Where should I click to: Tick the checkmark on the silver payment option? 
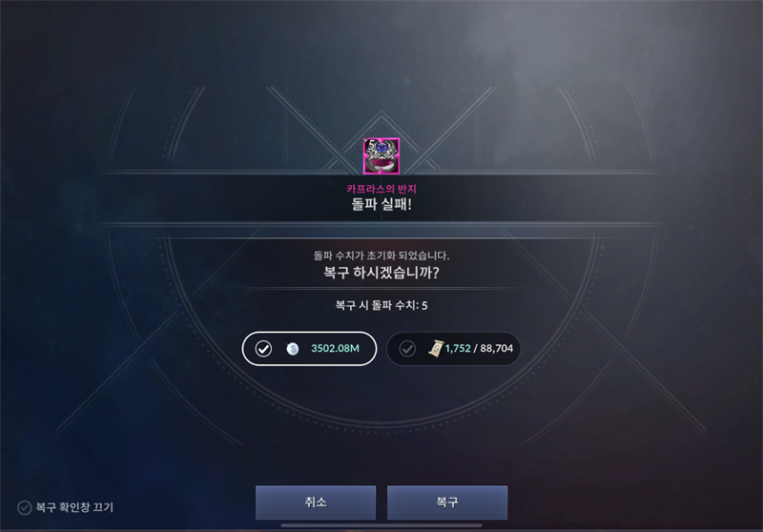click(x=263, y=349)
